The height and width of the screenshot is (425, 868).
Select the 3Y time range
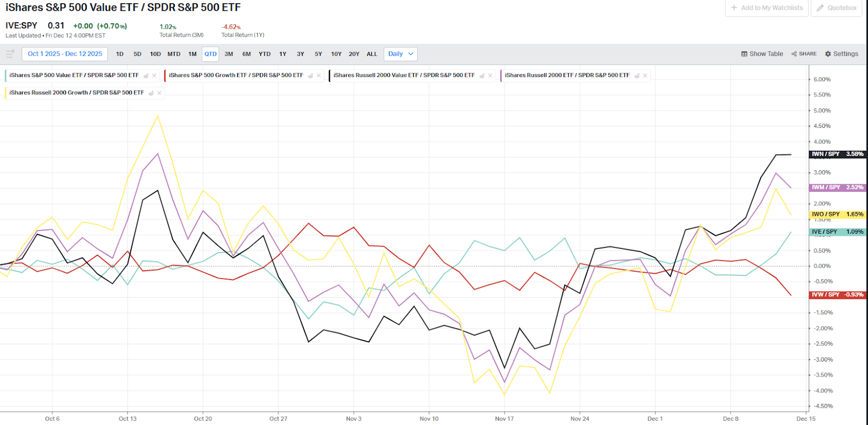coord(301,54)
